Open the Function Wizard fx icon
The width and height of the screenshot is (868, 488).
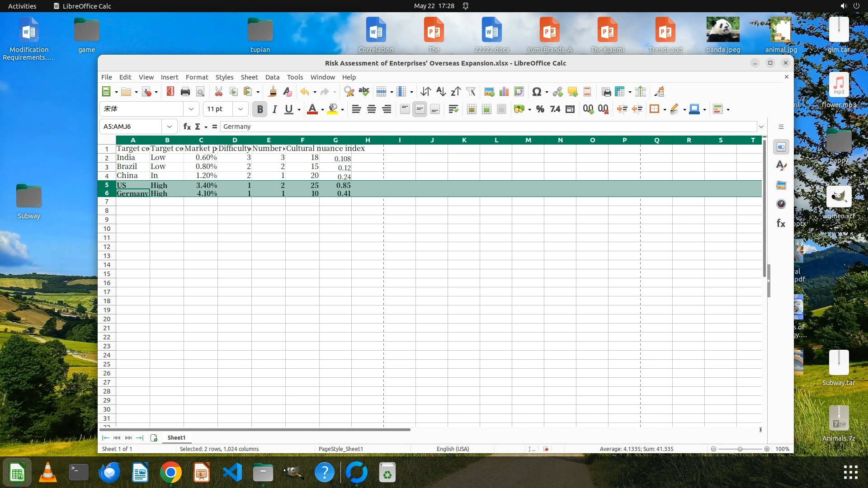click(187, 127)
